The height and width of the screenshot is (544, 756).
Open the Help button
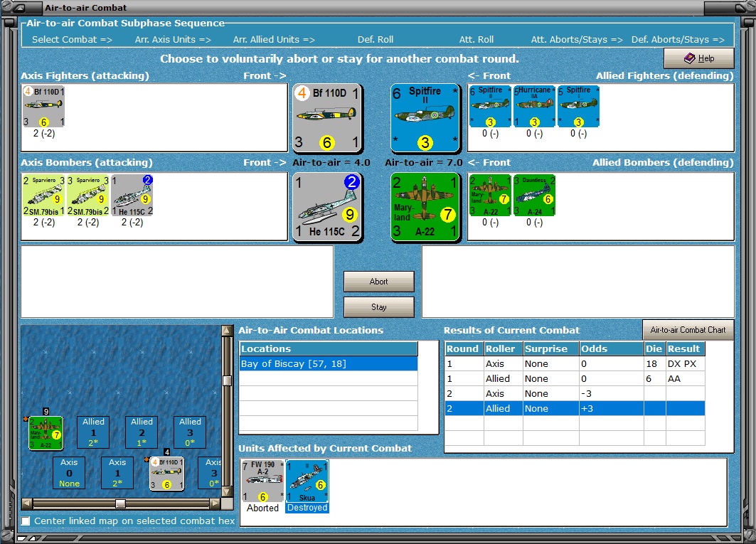698,58
